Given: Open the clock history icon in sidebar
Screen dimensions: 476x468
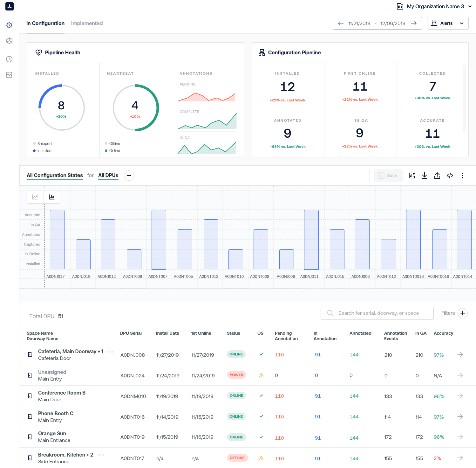Looking at the screenshot, I should (9, 59).
